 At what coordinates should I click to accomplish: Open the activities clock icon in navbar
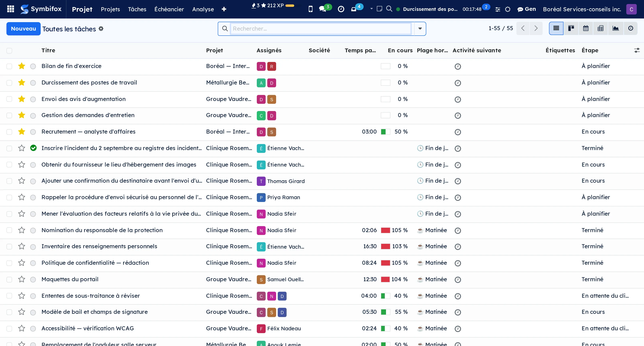point(341,9)
